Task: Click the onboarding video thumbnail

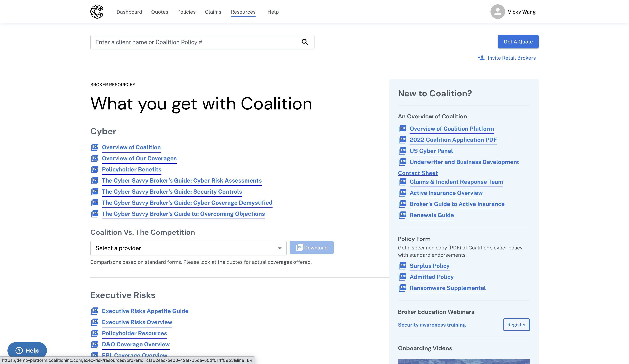Action: [x=464, y=361]
